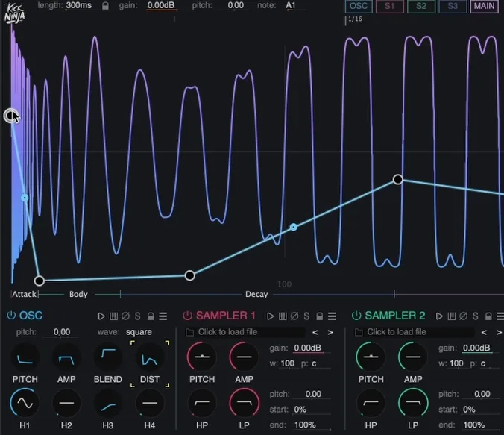Viewport: 504px width, 435px height.
Task: Open the OSC keyboard icon
Action: pos(114,316)
